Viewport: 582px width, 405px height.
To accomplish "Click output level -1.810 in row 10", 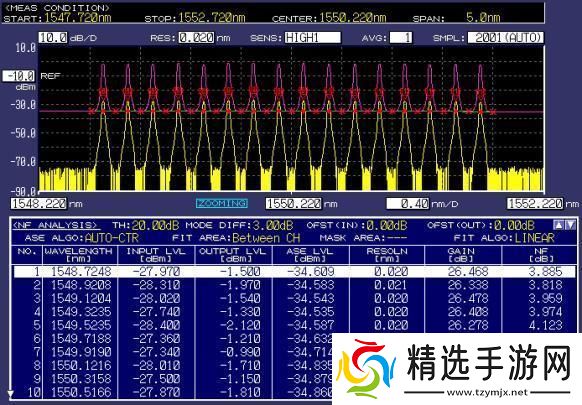I will 240,392.
